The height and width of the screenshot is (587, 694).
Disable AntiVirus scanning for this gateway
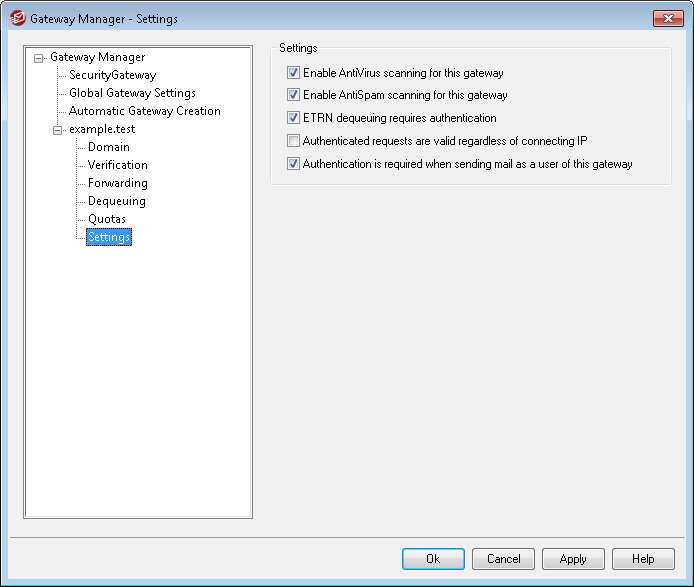pyautogui.click(x=294, y=73)
